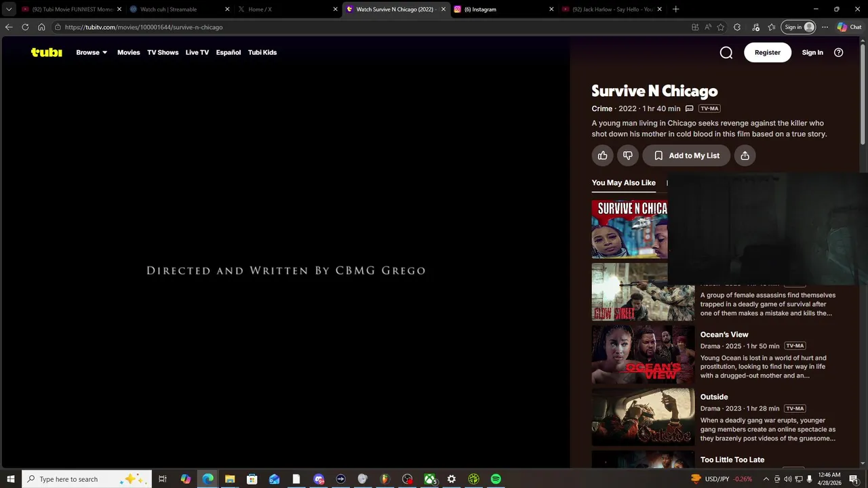Open the Ocean's View movie thumbnail

[x=643, y=354]
